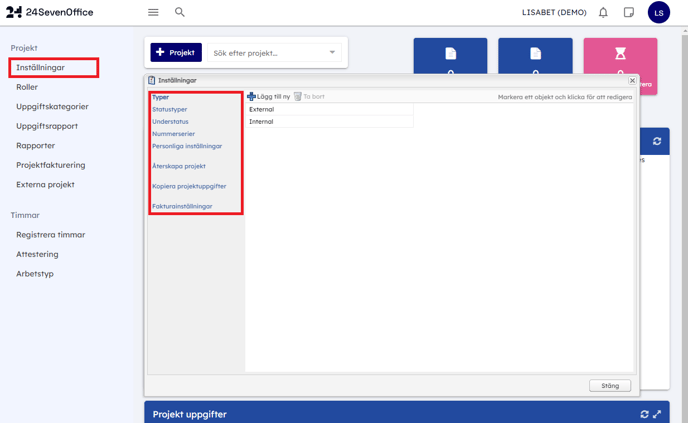The image size is (688, 423).
Task: Expand Projekt uppgifter to fullscreen
Action: (x=657, y=414)
